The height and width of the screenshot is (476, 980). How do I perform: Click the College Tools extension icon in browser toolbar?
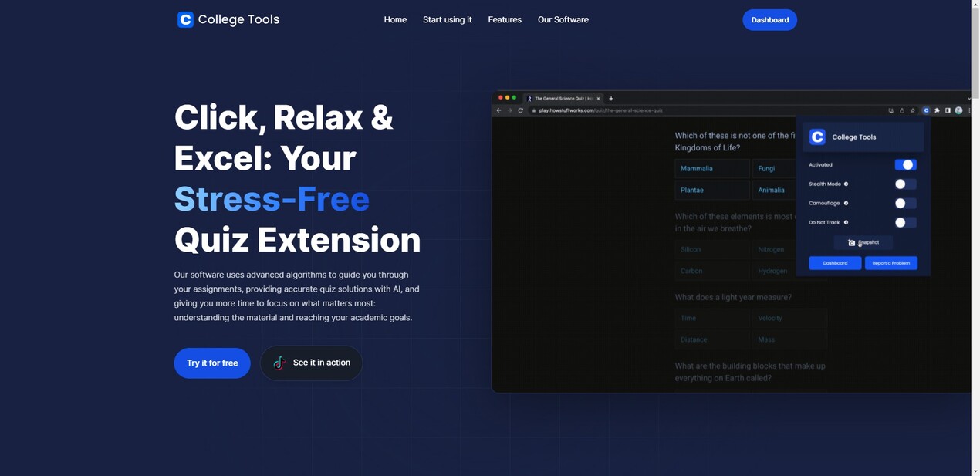[x=926, y=110]
